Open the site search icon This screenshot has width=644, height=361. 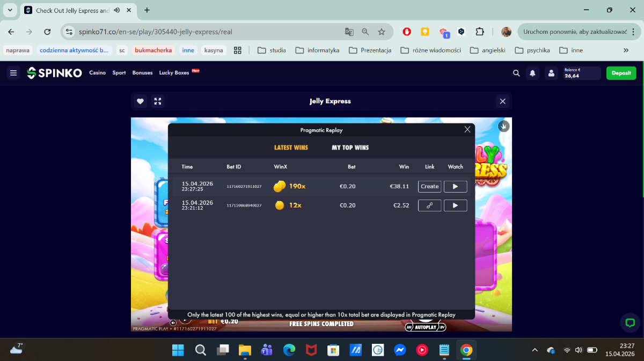pyautogui.click(x=516, y=73)
